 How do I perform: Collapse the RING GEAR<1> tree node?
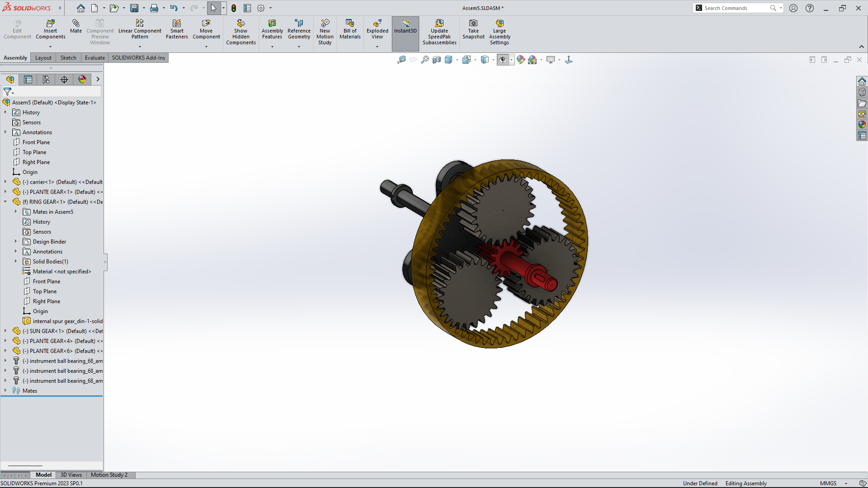[x=5, y=202]
